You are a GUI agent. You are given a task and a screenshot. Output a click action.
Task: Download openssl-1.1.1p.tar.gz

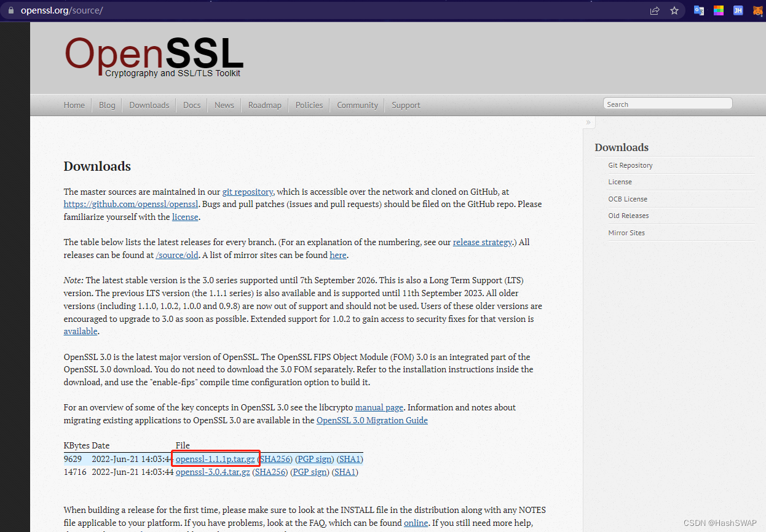(x=215, y=460)
